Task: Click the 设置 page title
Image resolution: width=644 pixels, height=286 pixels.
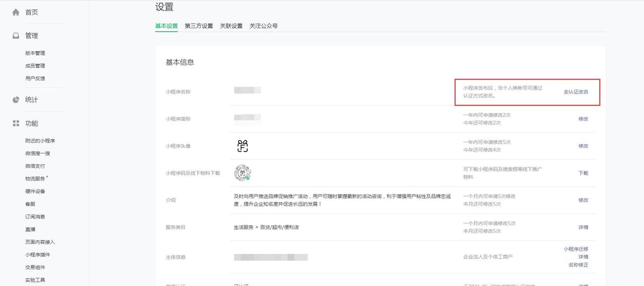Action: 165,7
